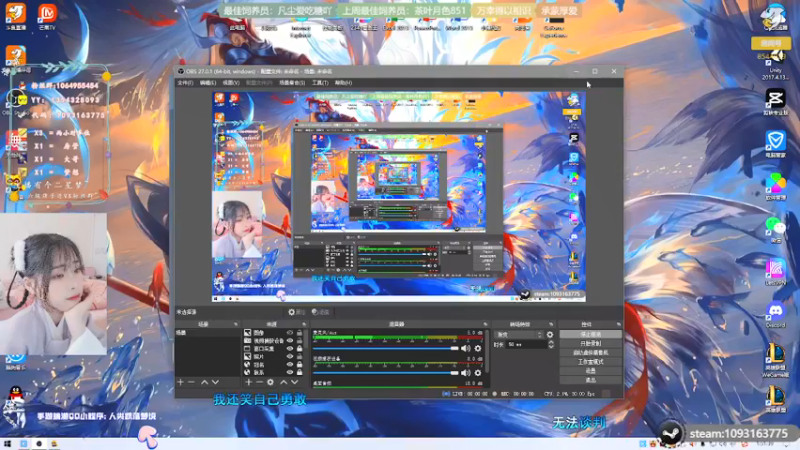Open the LetsVPN desktop shortcut

pos(775,272)
